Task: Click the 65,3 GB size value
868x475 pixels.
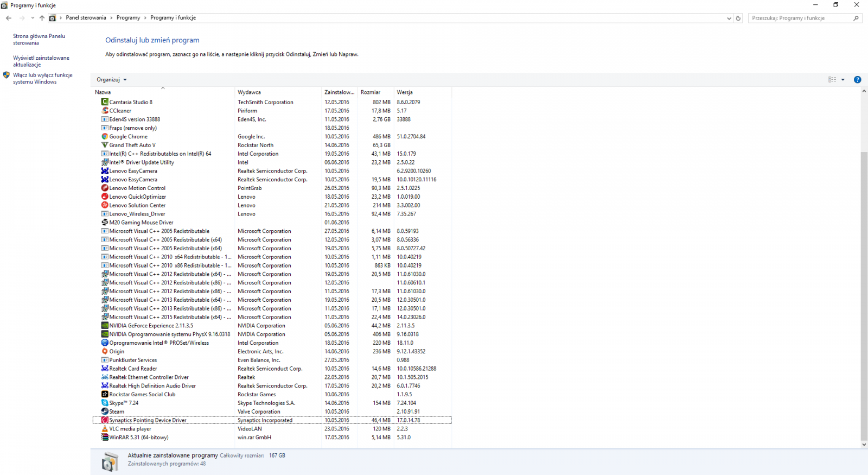Action: pos(381,145)
